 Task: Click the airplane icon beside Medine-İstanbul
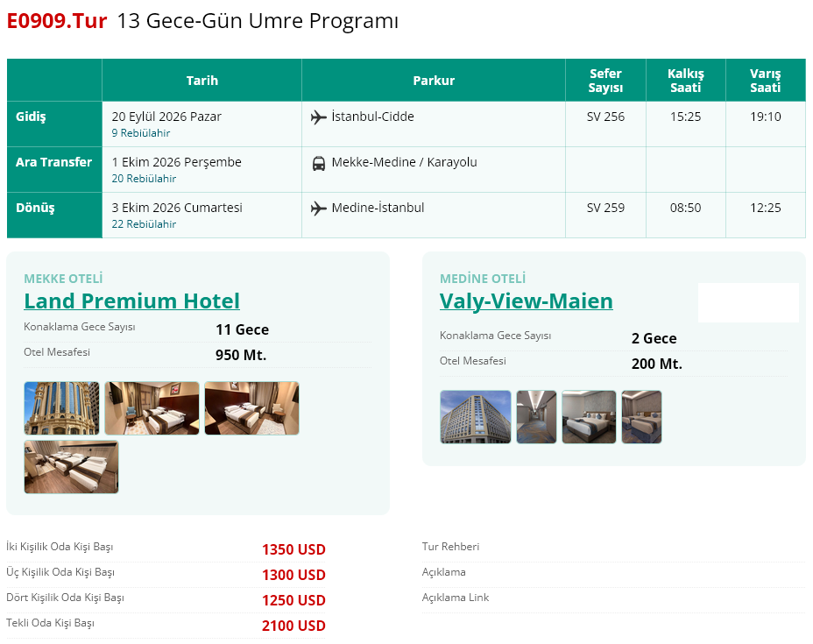pyautogui.click(x=318, y=209)
